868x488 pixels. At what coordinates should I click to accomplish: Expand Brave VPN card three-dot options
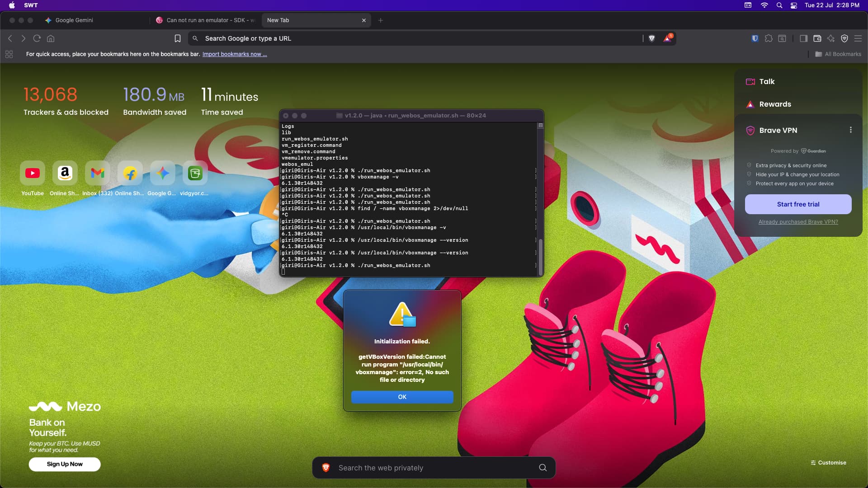coord(850,130)
